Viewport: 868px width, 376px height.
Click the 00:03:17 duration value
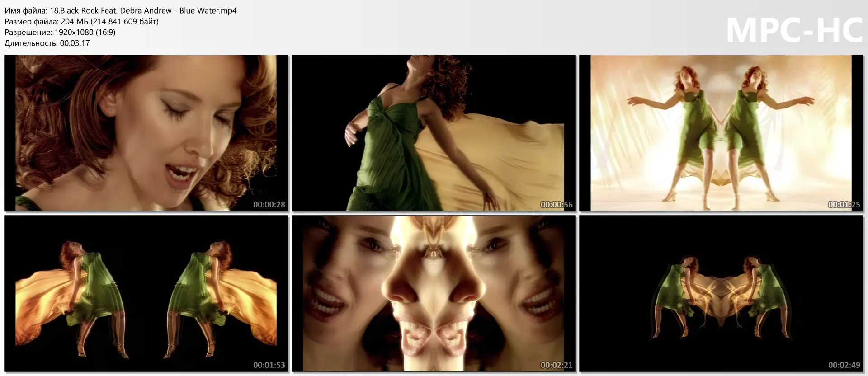tap(75, 43)
